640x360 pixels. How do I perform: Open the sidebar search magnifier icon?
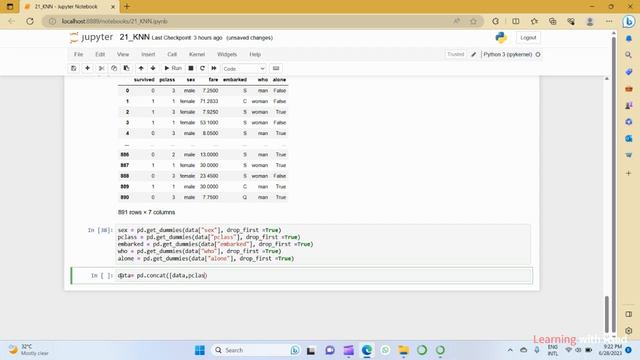point(629,55)
